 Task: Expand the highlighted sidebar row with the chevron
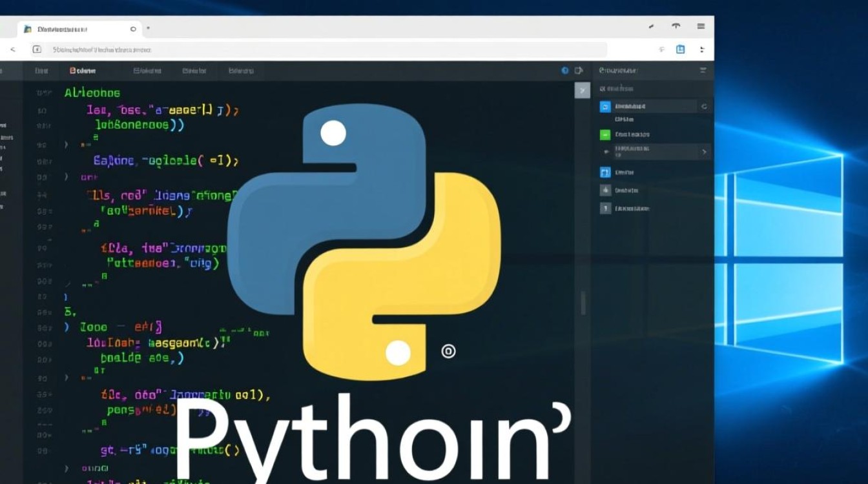point(704,152)
